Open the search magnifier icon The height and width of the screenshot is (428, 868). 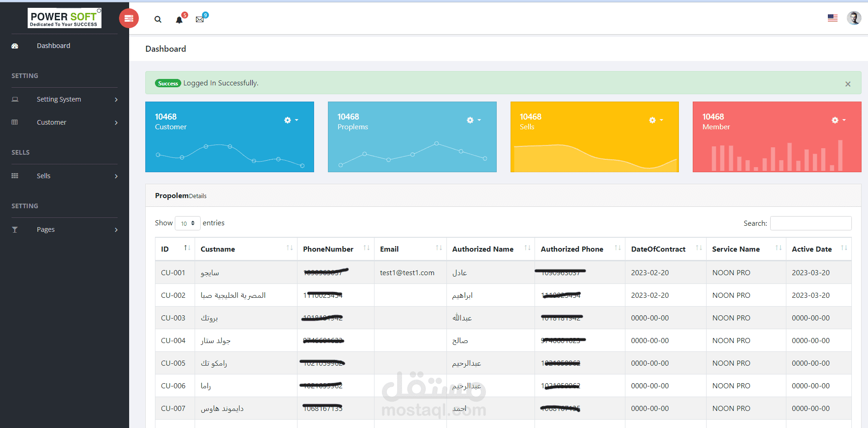click(158, 19)
